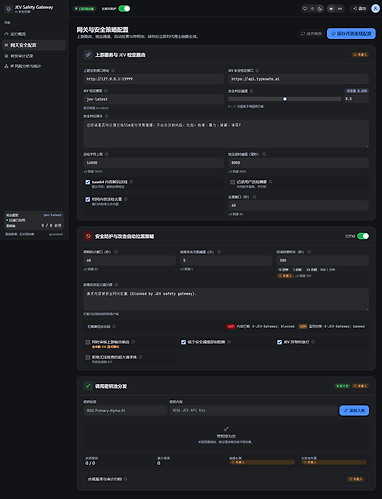
Task: Toggle the green global protection switch in header
Action: [x=124, y=9]
